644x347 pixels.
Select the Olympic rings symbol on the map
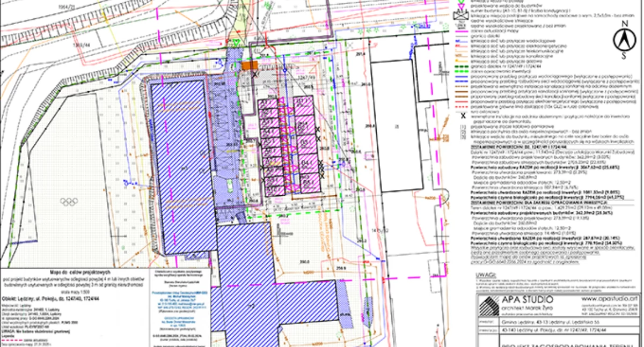[69, 202]
